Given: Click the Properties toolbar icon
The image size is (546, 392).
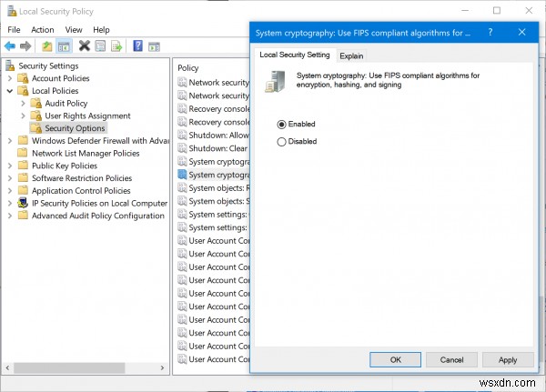Looking at the screenshot, I should click(x=101, y=45).
